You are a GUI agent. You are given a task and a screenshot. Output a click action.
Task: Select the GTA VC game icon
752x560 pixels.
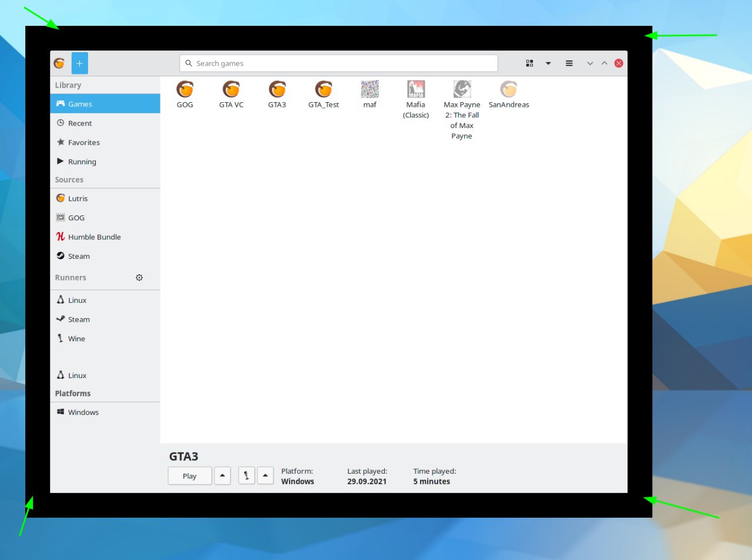[231, 89]
